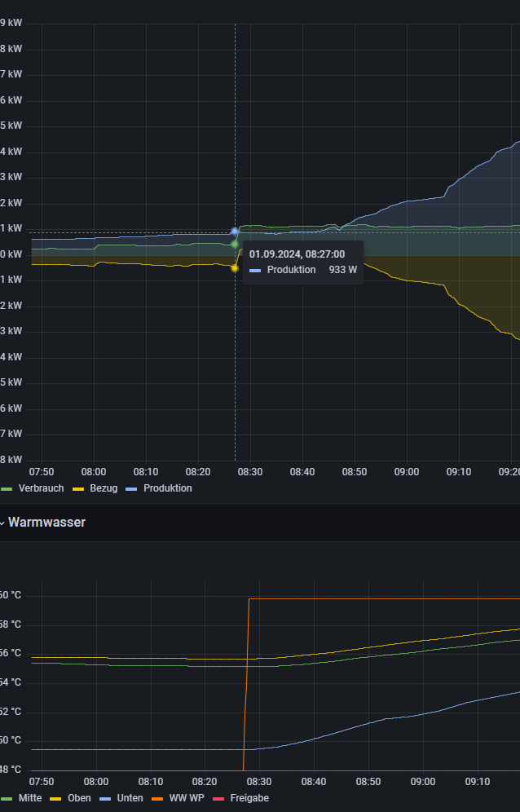Click the blue Produktion data point marker
This screenshot has height=812, width=520.
[235, 232]
